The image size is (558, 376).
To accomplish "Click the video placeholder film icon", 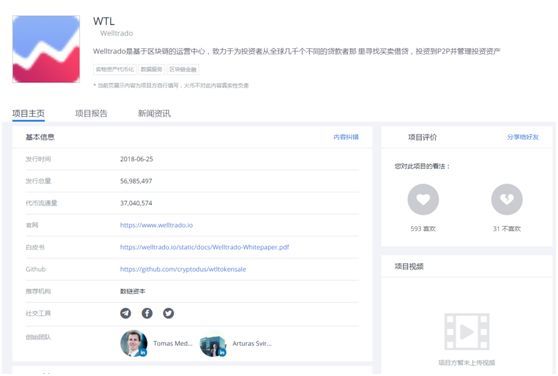I will (x=467, y=332).
